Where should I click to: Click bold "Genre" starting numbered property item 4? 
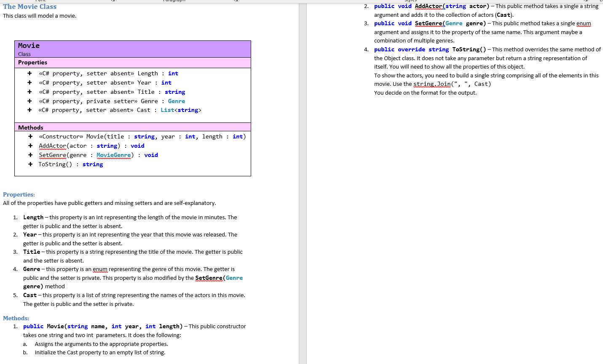tap(32, 269)
